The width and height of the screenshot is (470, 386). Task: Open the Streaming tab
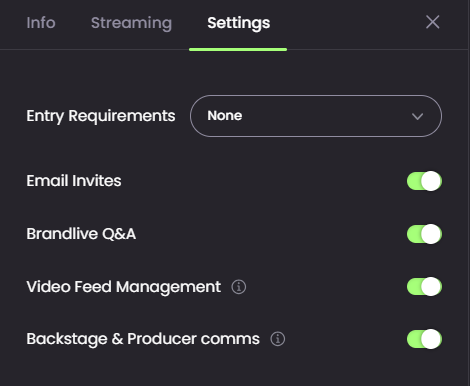pyautogui.click(x=131, y=23)
